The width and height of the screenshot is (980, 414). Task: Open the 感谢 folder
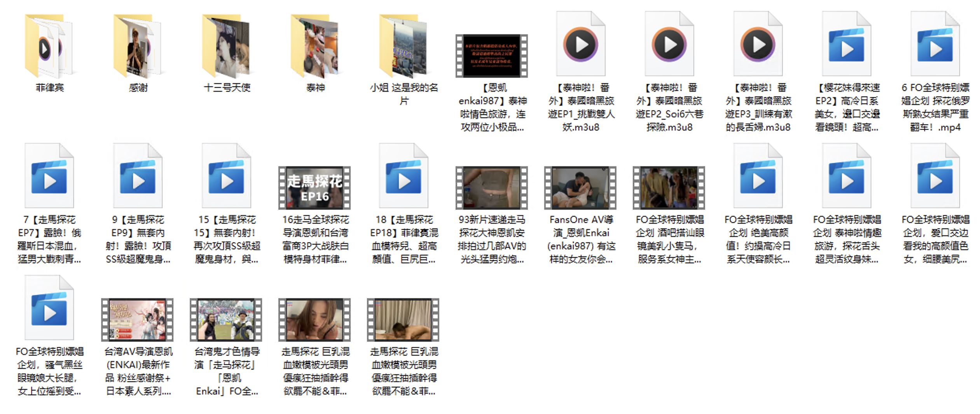click(x=138, y=47)
